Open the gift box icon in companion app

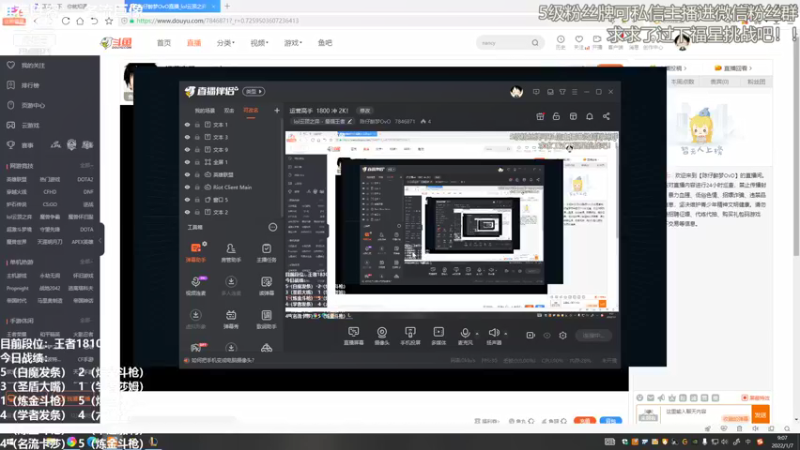540,116
